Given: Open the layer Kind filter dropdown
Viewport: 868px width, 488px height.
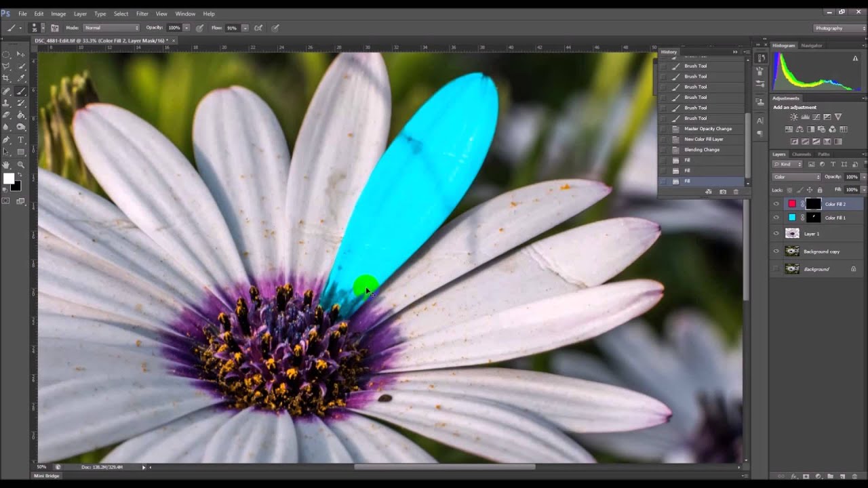Looking at the screenshot, I should [x=788, y=164].
